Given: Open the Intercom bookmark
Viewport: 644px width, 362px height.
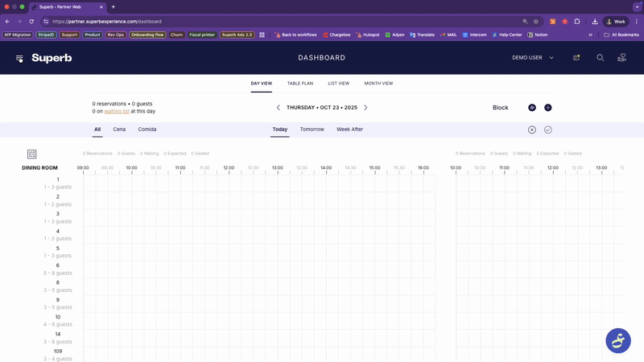Looking at the screenshot, I should (x=474, y=35).
